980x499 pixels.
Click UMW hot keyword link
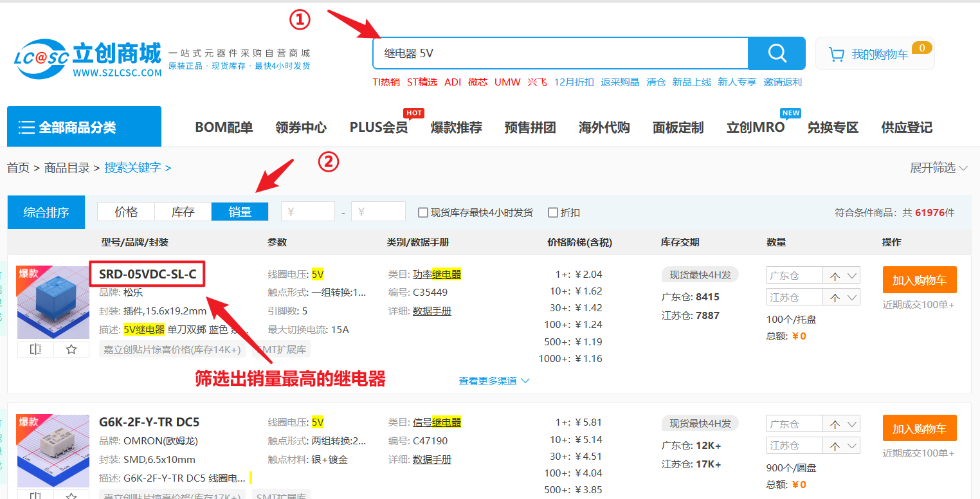[507, 82]
